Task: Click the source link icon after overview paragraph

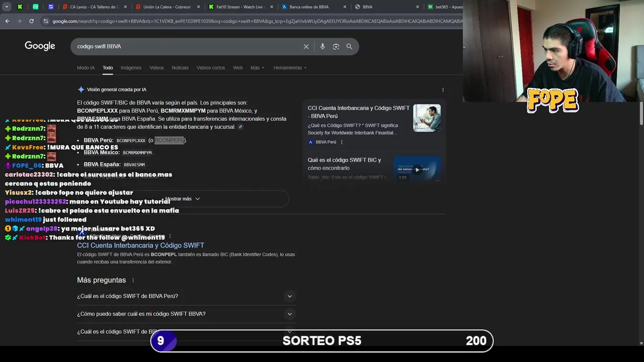Action: [240, 127]
